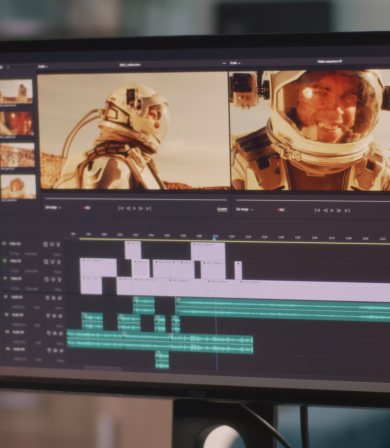
Task: Select the third media bin thumbnail
Action: click(17, 155)
